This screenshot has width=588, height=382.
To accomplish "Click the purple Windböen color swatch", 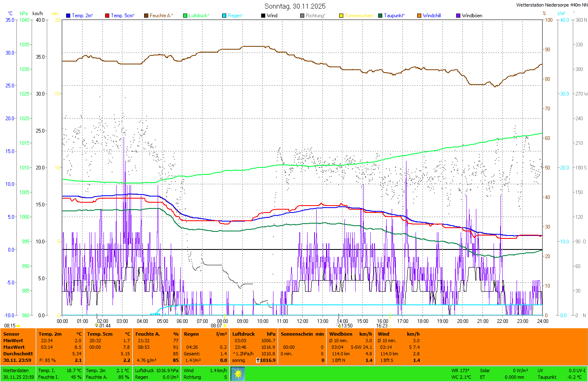I will pyautogui.click(x=458, y=16).
